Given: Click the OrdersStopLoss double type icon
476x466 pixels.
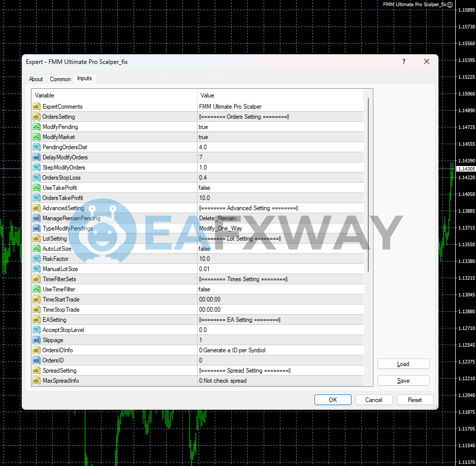Looking at the screenshot, I should [x=36, y=178].
